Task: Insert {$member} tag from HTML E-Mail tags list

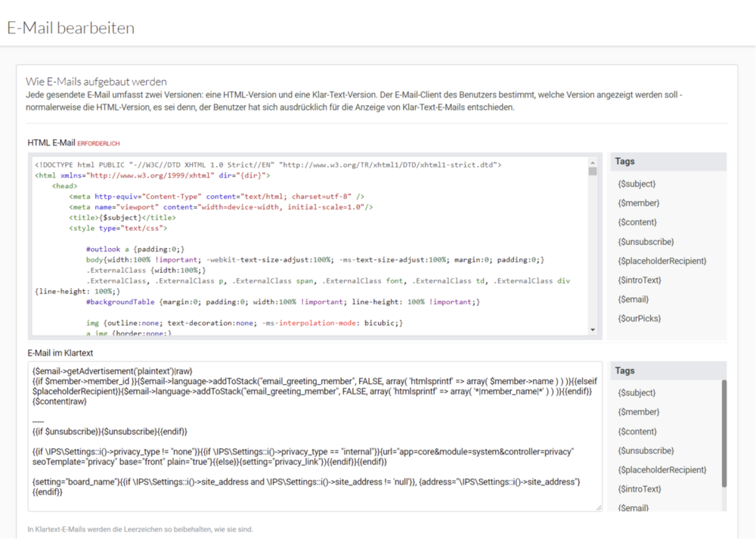Action: point(638,203)
